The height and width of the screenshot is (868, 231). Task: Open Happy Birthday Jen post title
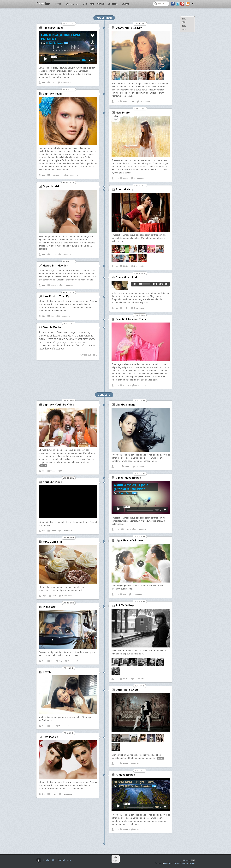click(x=55, y=266)
